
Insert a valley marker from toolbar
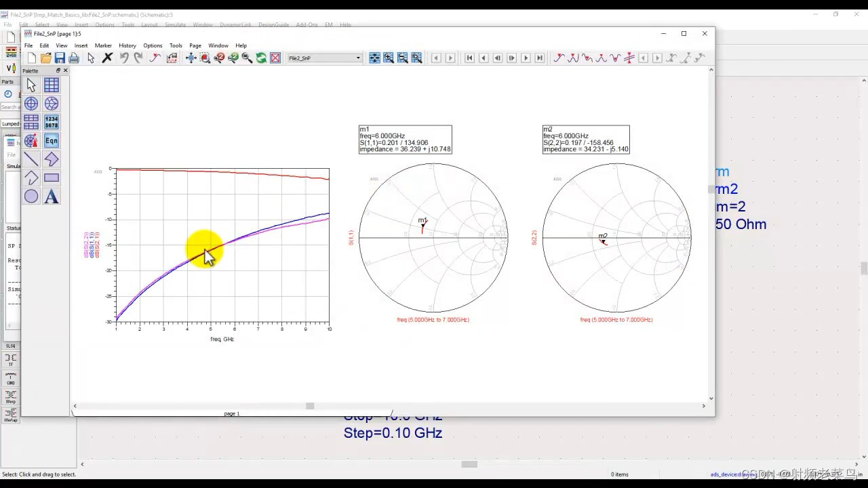point(587,58)
